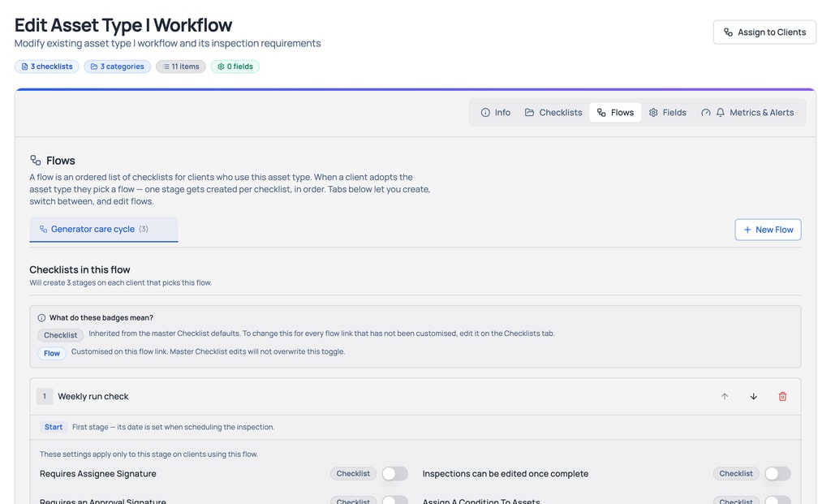Click the bell icon in Metrics tab
This screenshot has height=504, width=831.
point(721,112)
